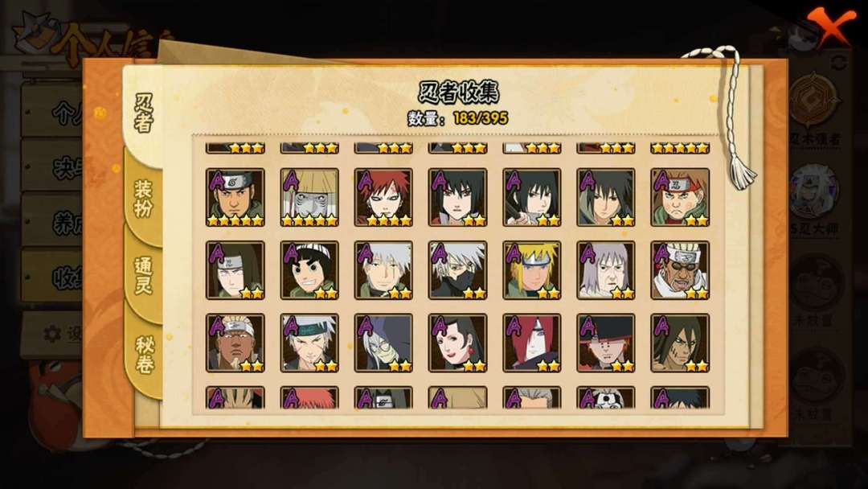Switch to the 装扮 tab
The image size is (868, 489).
[143, 199]
